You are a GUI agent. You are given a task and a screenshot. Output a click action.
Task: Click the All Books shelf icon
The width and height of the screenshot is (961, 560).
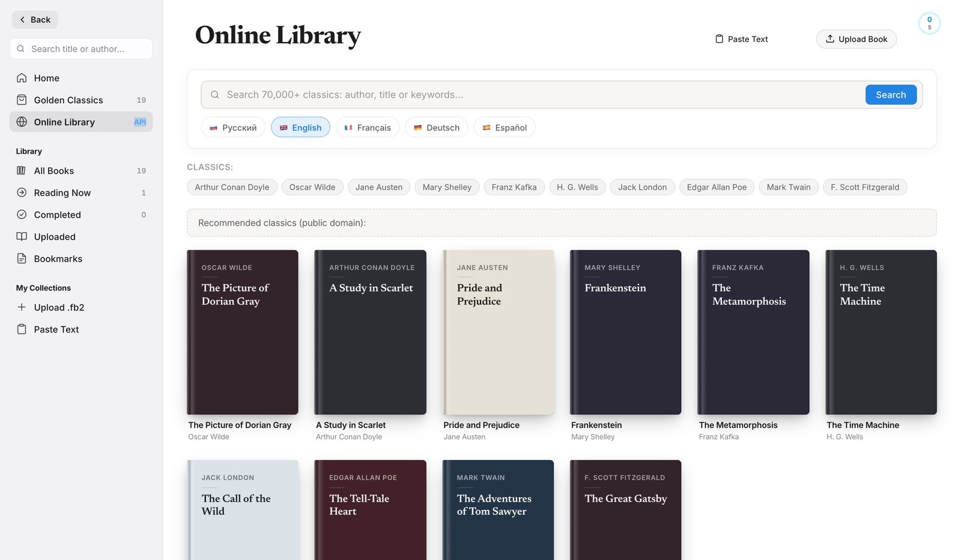click(22, 170)
